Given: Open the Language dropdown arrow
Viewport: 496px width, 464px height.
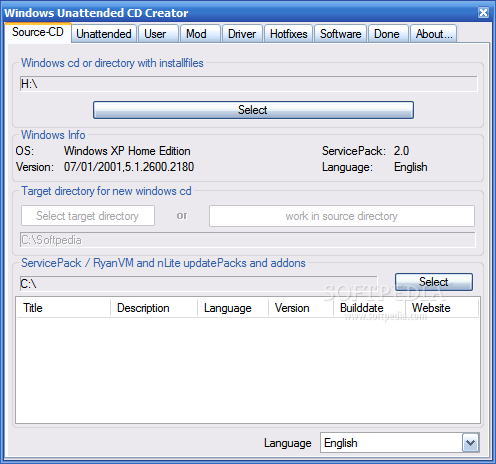Looking at the screenshot, I should click(470, 443).
